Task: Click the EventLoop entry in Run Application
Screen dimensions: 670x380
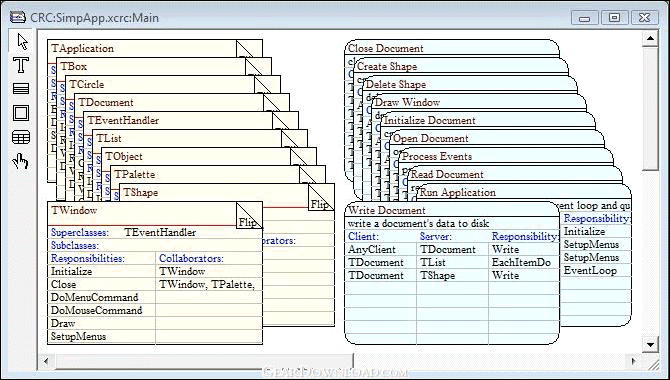Action: [590, 270]
